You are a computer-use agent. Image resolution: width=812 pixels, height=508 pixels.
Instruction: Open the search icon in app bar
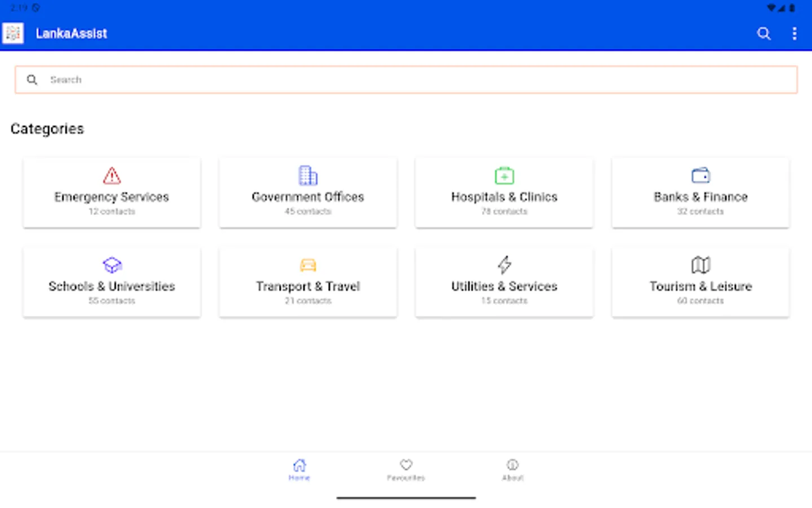point(764,33)
